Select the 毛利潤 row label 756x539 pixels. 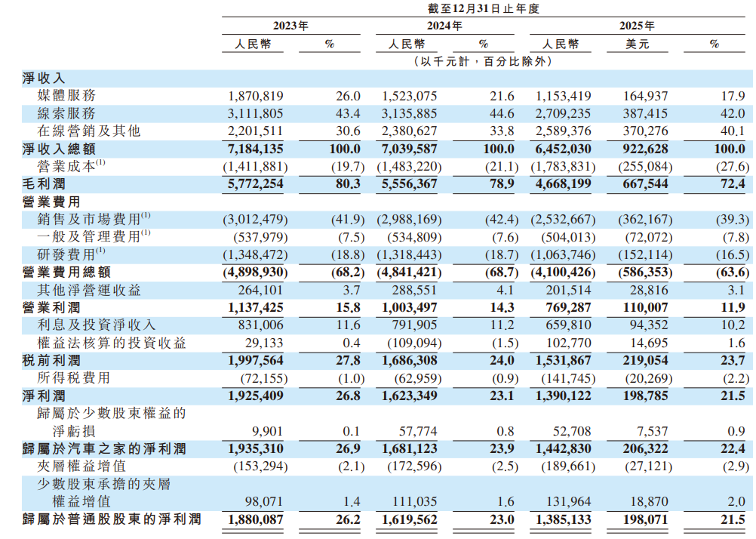point(45,183)
